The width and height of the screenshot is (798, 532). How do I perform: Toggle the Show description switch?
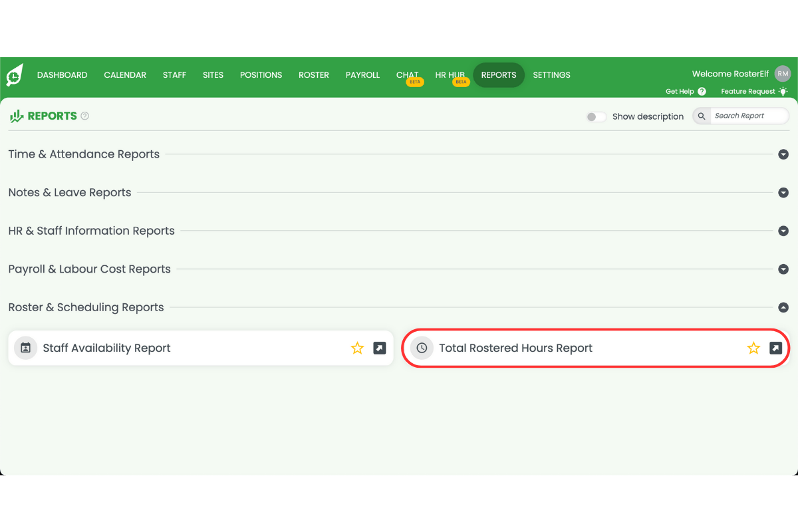596,116
